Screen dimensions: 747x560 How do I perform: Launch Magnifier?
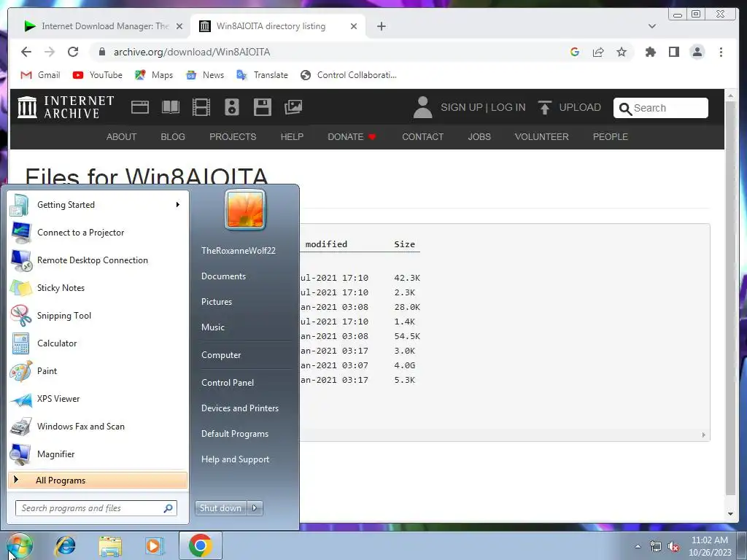pyautogui.click(x=98, y=454)
